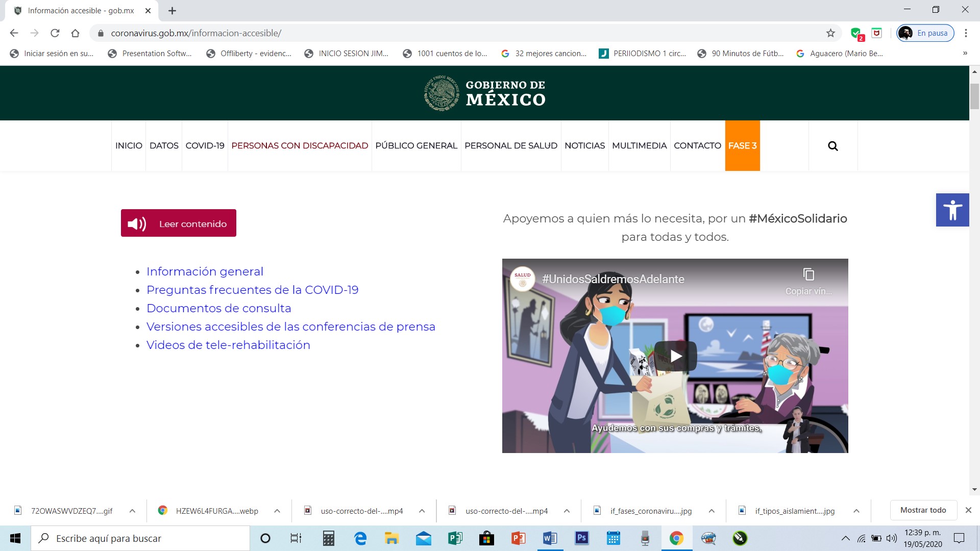
Task: Open Word from the taskbar
Action: 550,538
